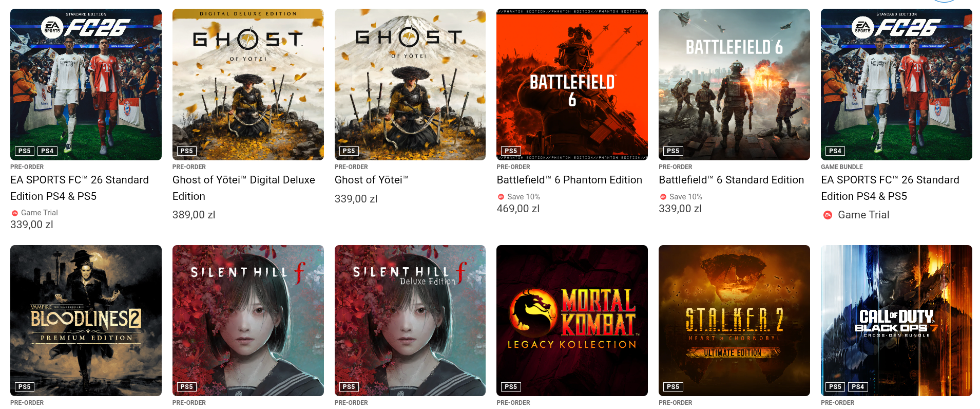Open the standard Silent Hill f cover
980x409 pixels.
click(x=248, y=321)
